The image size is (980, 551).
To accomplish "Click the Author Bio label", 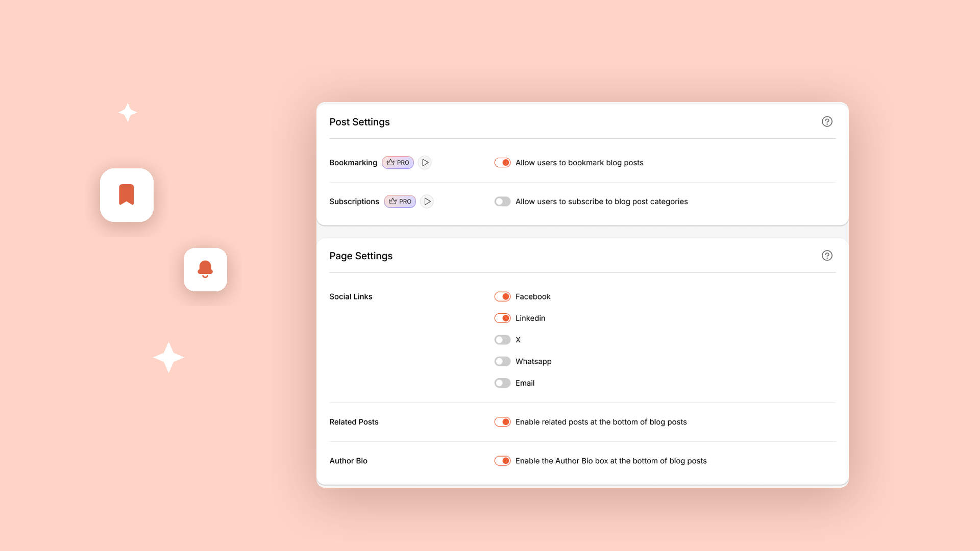I will point(348,461).
